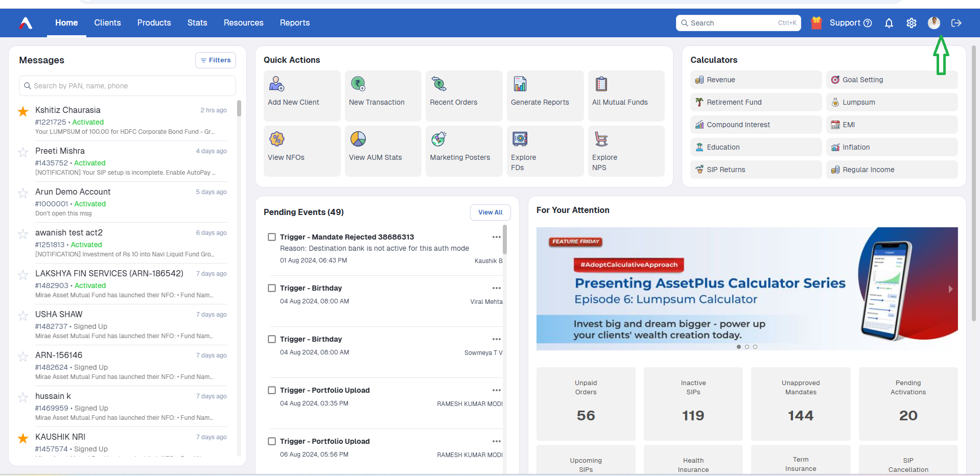This screenshot has width=980, height=476.
Task: Unstar the KAUSHIK NRI message
Action: 23,438
